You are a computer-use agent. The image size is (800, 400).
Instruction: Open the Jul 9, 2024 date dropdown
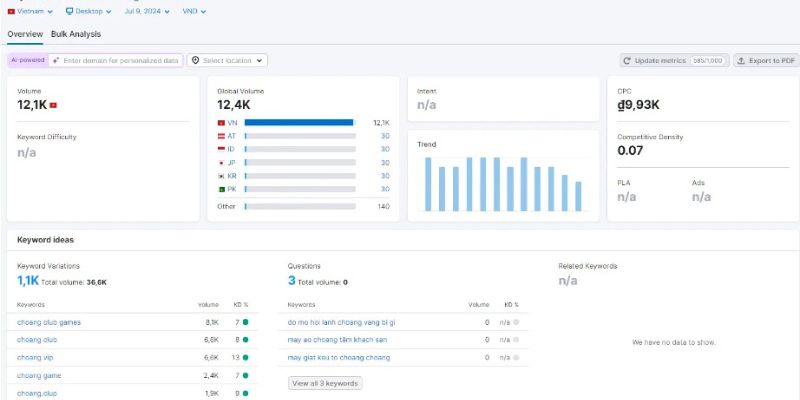(x=147, y=11)
